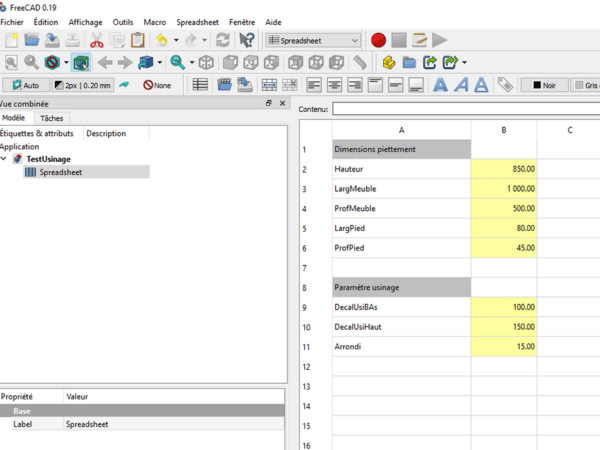Toggle bold text style

point(440,85)
